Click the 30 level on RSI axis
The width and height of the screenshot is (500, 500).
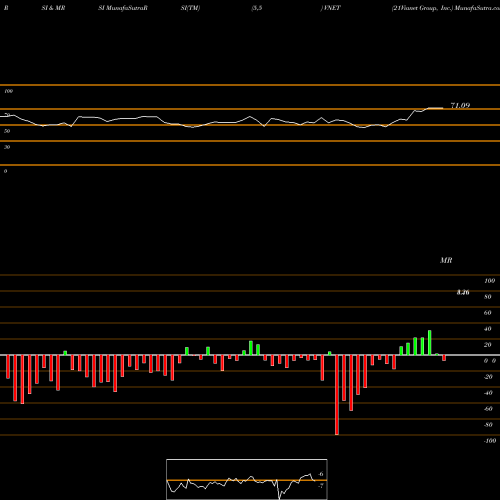click(7, 147)
